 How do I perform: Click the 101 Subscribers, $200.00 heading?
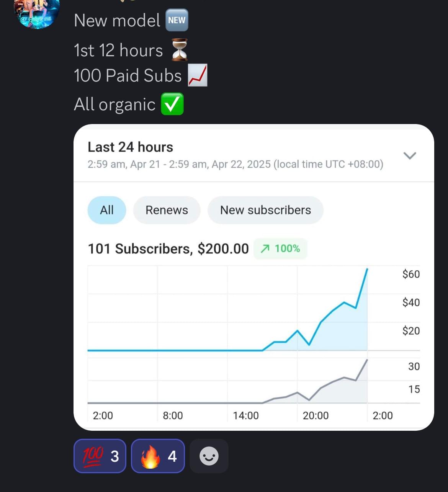pyautogui.click(x=168, y=249)
